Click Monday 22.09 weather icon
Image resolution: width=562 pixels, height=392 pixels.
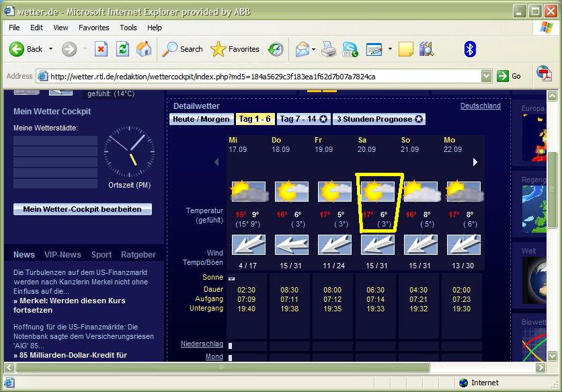464,191
